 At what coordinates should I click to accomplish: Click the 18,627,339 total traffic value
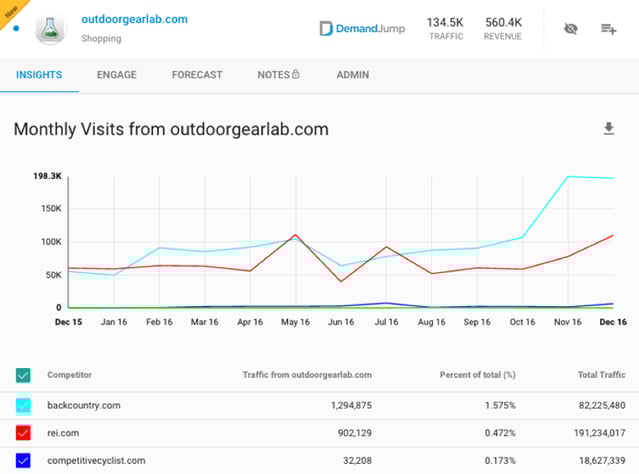tap(602, 461)
